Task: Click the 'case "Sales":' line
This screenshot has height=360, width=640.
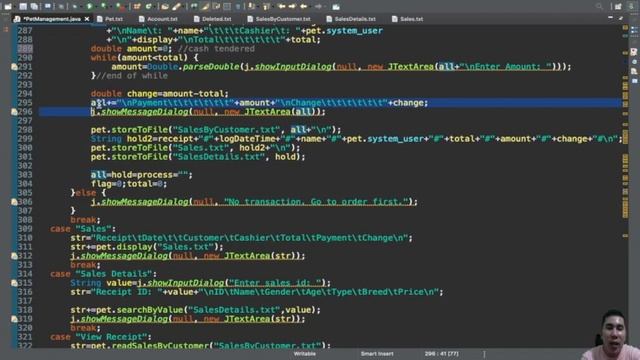Action: 83,229
